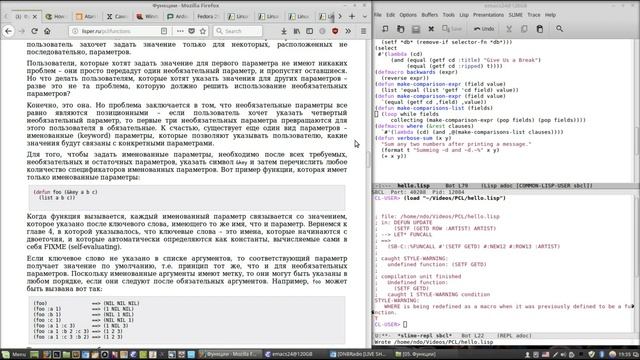
Task: Show site information for lisper.ru
Action: (75, 31)
